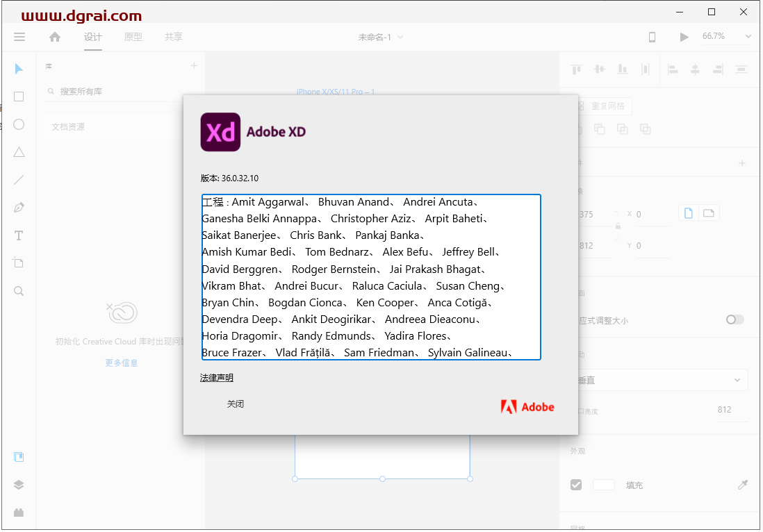763x532 pixels.
Task: Add a library with plus icon
Action: coord(194,66)
